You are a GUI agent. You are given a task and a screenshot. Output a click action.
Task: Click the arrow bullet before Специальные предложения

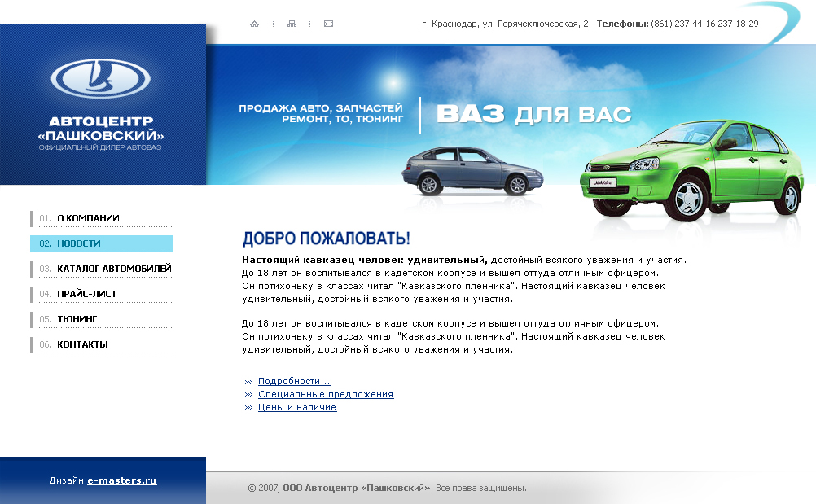pyautogui.click(x=247, y=394)
